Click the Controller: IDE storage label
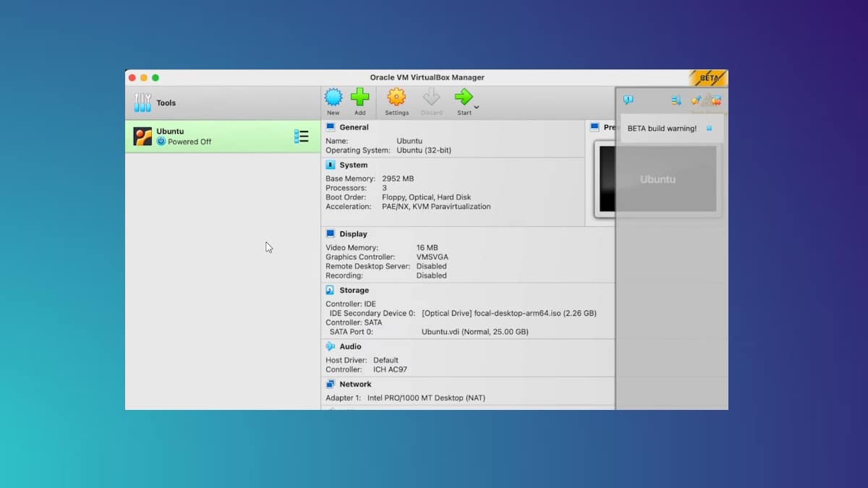The width and height of the screenshot is (868, 488). click(x=351, y=304)
